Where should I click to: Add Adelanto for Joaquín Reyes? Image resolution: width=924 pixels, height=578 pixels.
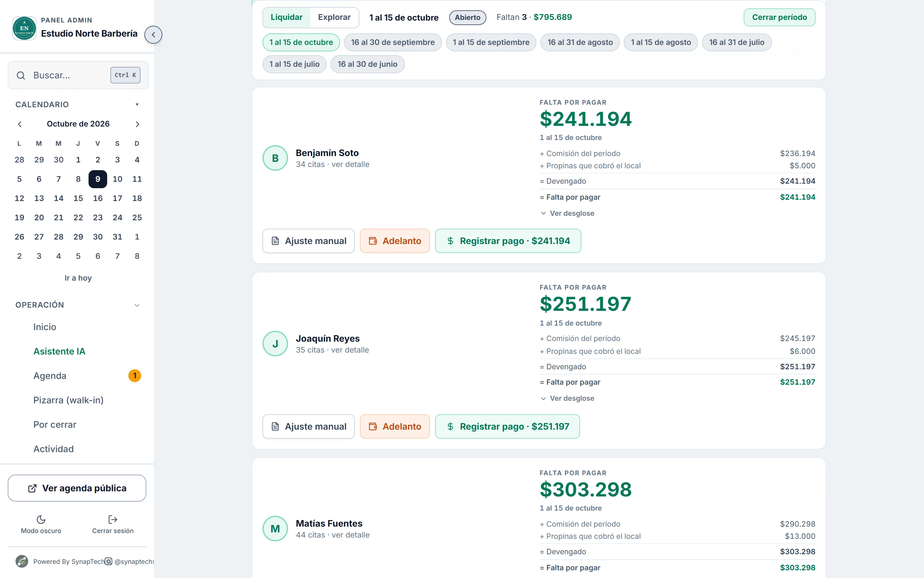(395, 426)
